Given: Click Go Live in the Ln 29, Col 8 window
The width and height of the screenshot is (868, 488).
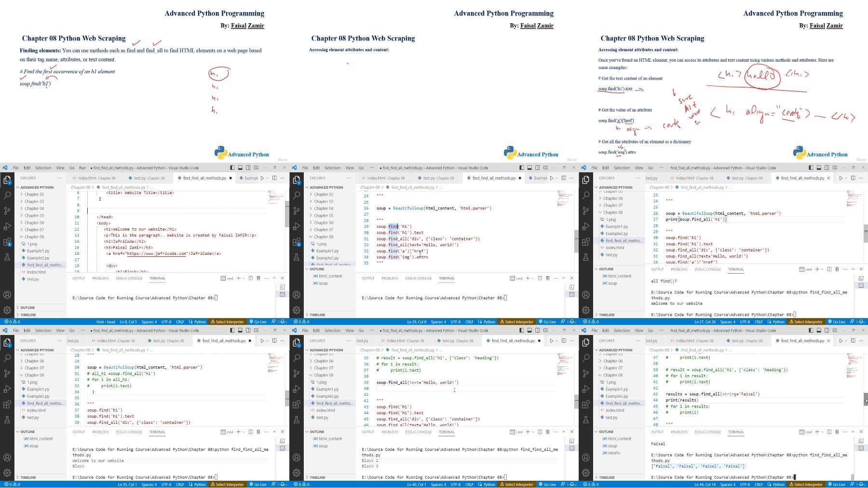Looking at the screenshot, I should 547,322.
